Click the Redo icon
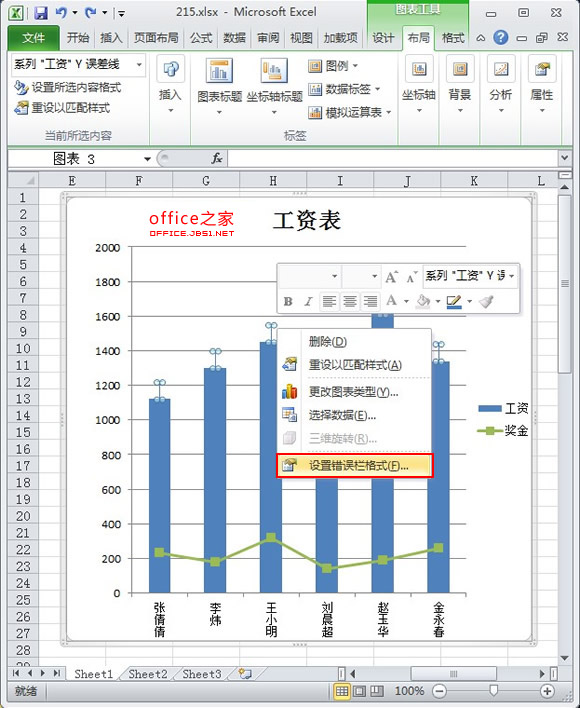 90,13
